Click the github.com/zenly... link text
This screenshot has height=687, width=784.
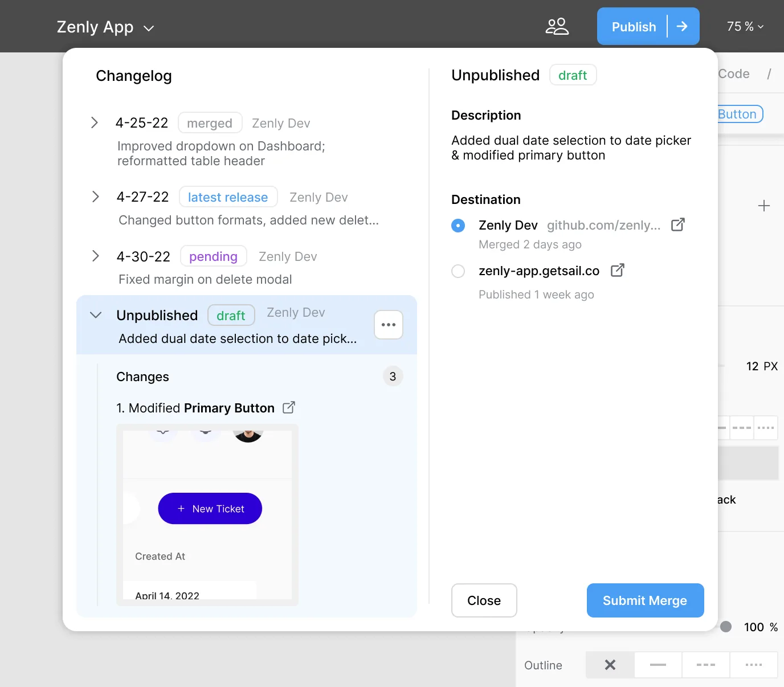(x=604, y=225)
